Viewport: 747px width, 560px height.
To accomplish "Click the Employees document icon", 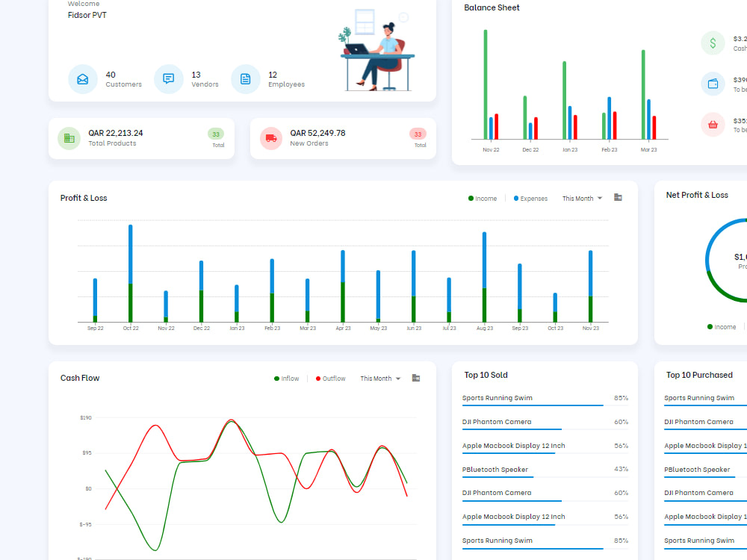I will (245, 79).
